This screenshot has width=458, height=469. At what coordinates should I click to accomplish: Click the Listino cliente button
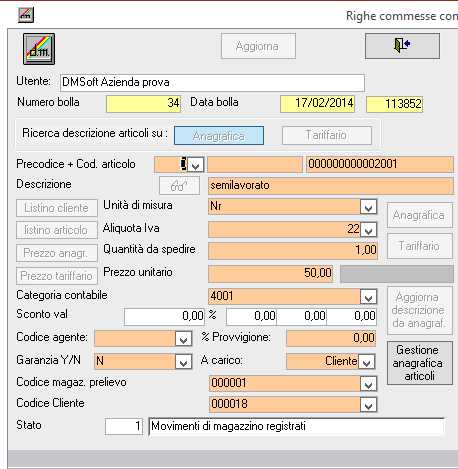57,208
